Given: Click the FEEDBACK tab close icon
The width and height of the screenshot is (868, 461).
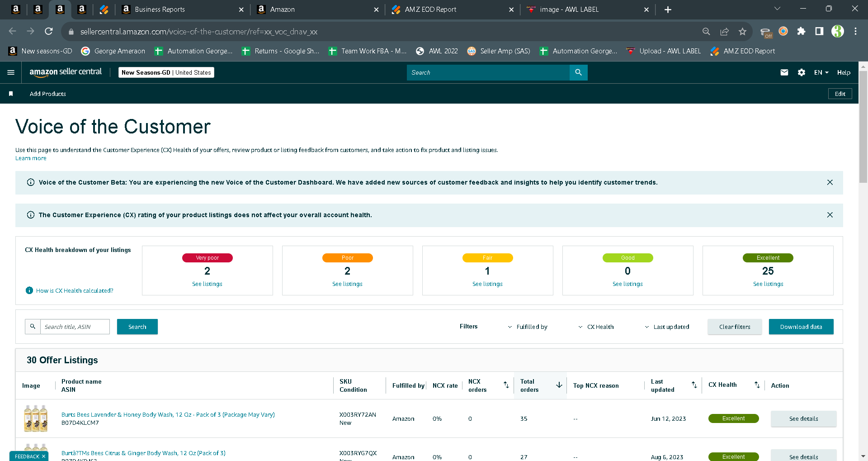Looking at the screenshot, I should coord(43,456).
